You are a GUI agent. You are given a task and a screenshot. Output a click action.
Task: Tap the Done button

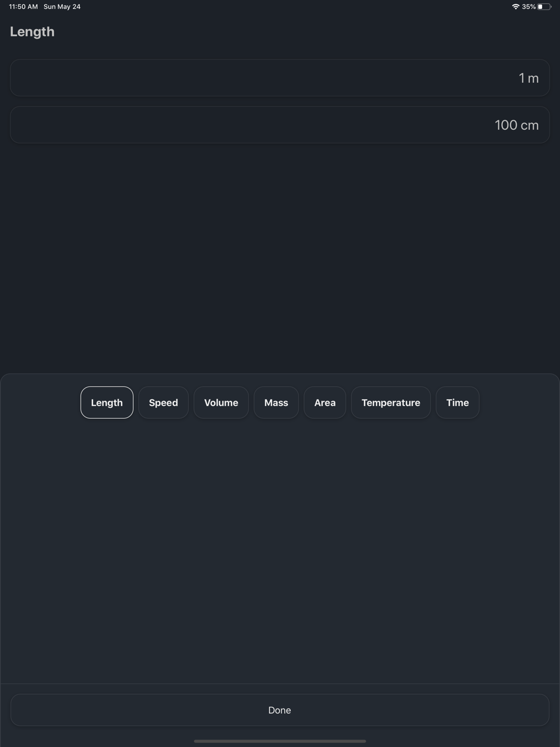click(x=280, y=710)
